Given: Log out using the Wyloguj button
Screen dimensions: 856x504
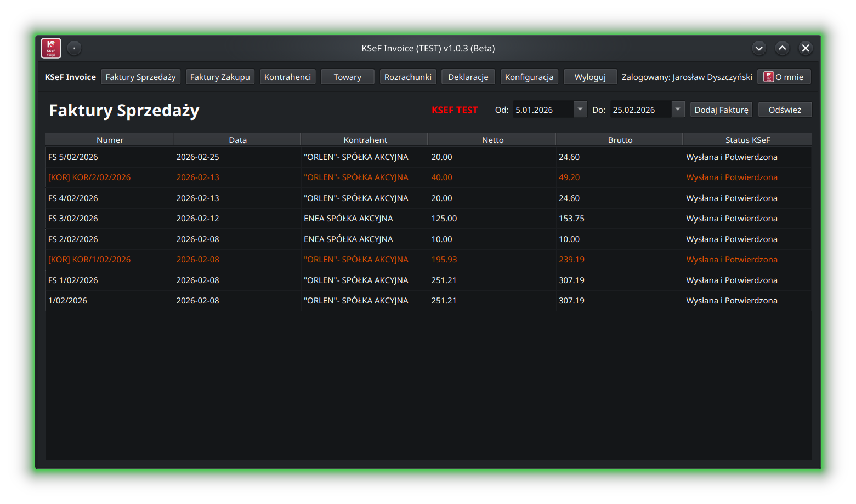Looking at the screenshot, I should [590, 77].
